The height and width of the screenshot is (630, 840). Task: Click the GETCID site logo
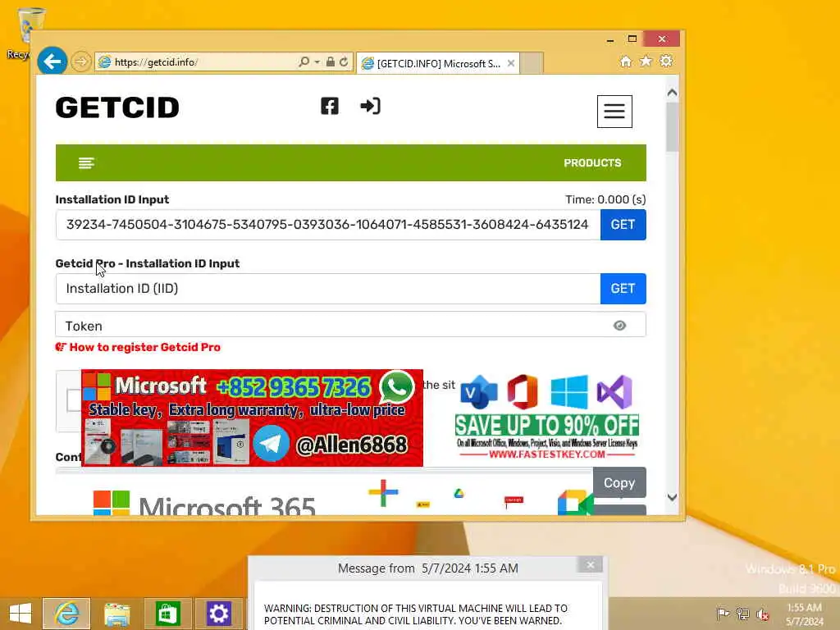click(x=117, y=107)
